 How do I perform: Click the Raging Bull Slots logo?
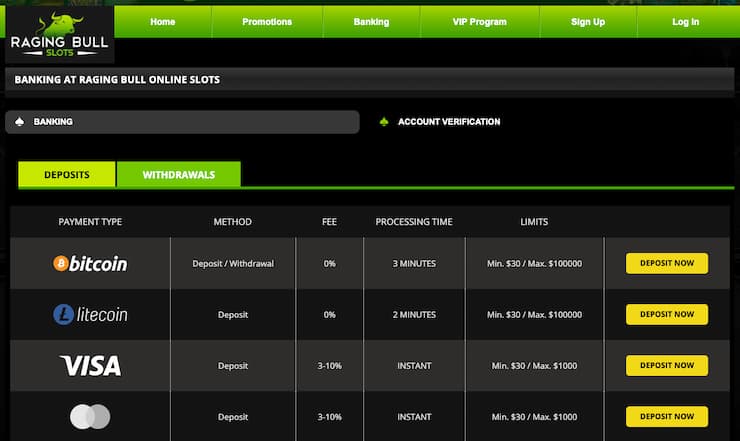click(x=59, y=34)
